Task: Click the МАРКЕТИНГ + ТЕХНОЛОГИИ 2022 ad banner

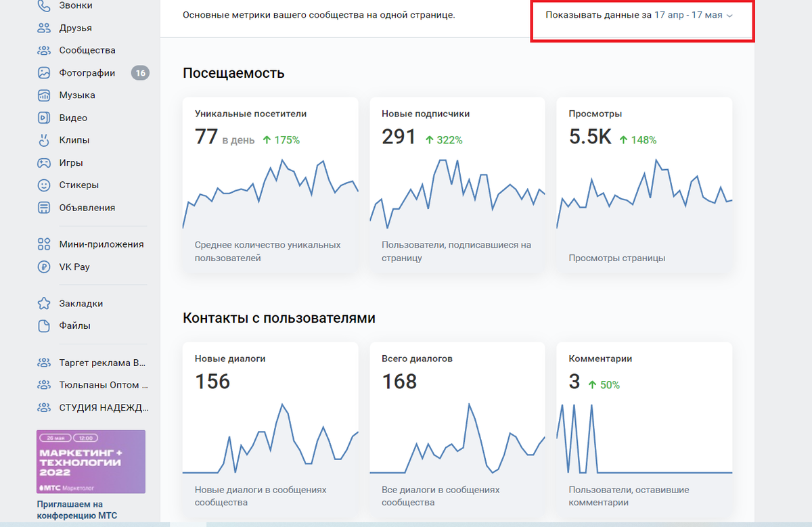Action: (90, 461)
